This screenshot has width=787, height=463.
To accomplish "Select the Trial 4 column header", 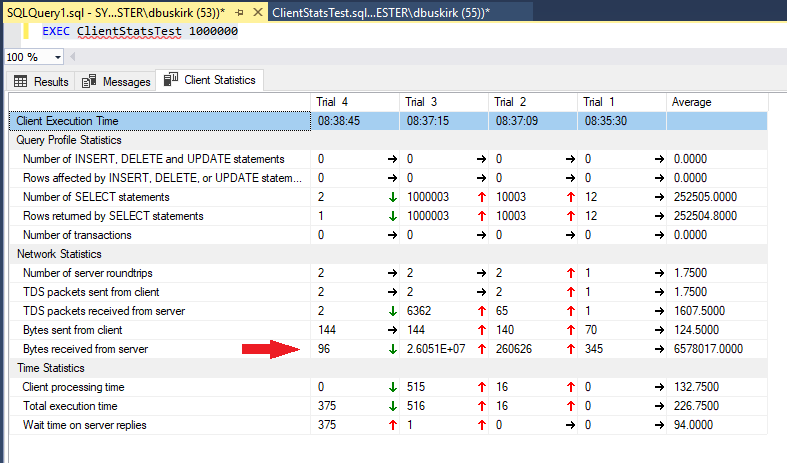I will click(332, 102).
